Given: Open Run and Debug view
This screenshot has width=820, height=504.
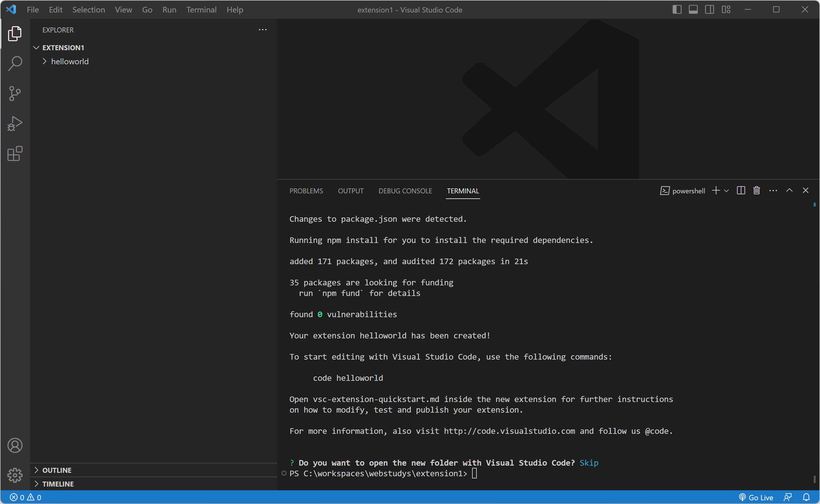Looking at the screenshot, I should pyautogui.click(x=15, y=123).
